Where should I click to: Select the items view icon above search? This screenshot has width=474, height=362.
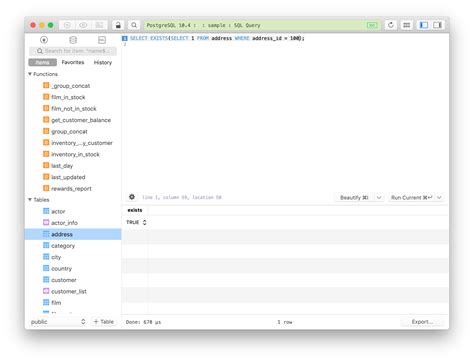(x=44, y=40)
